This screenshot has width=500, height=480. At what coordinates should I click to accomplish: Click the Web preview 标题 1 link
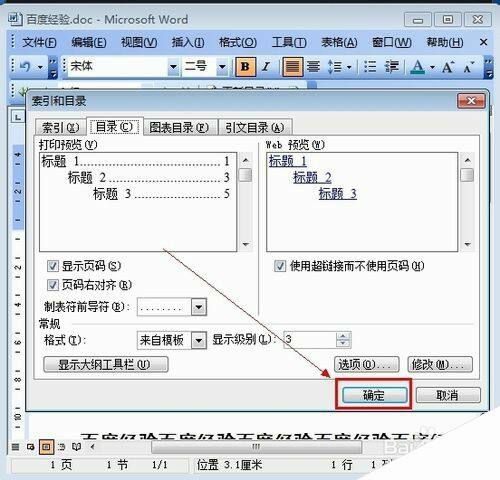288,161
